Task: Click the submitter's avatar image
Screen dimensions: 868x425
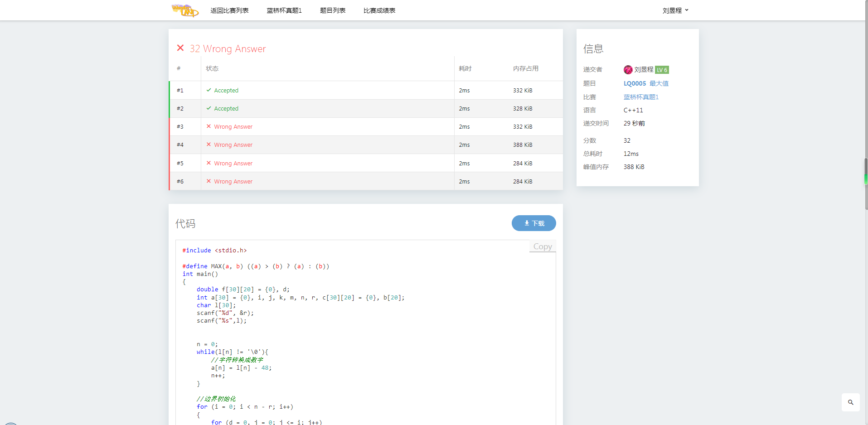Action: point(628,70)
